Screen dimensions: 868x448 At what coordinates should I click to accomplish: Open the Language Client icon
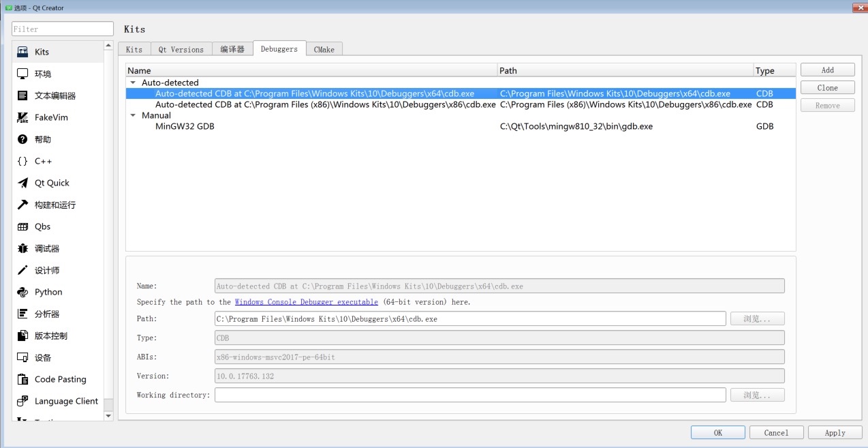22,401
